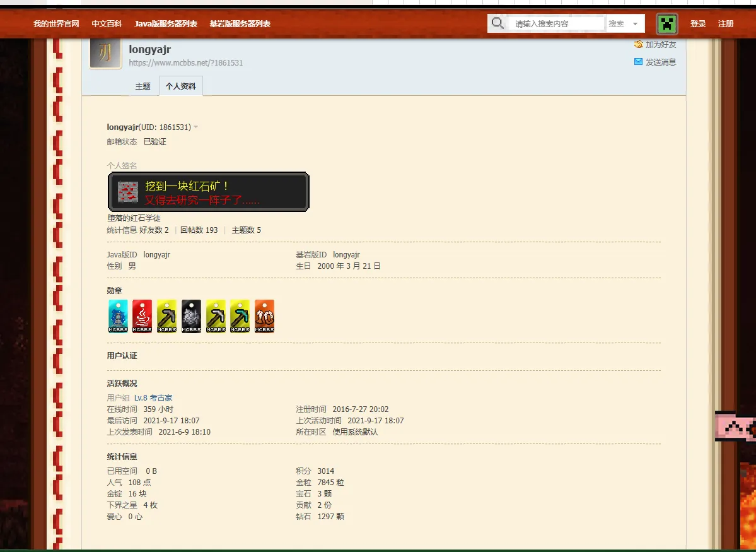Click 好友数 2 statistic link

pos(154,230)
